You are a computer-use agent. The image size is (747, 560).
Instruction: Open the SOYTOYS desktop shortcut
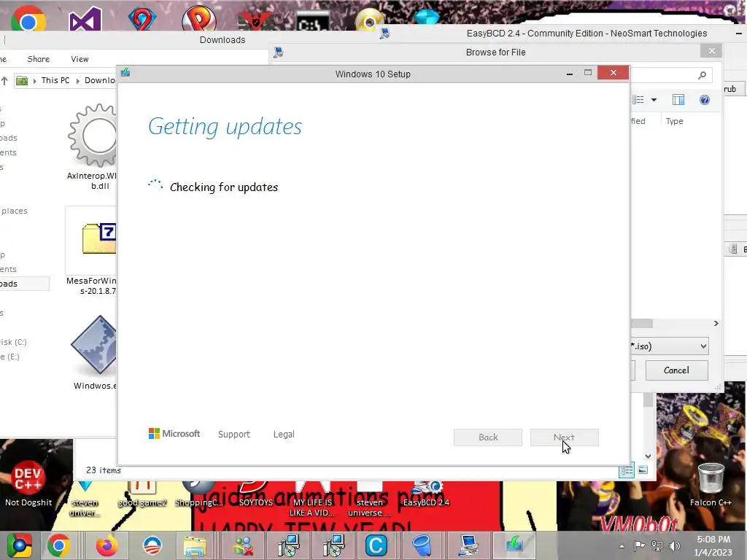click(256, 494)
